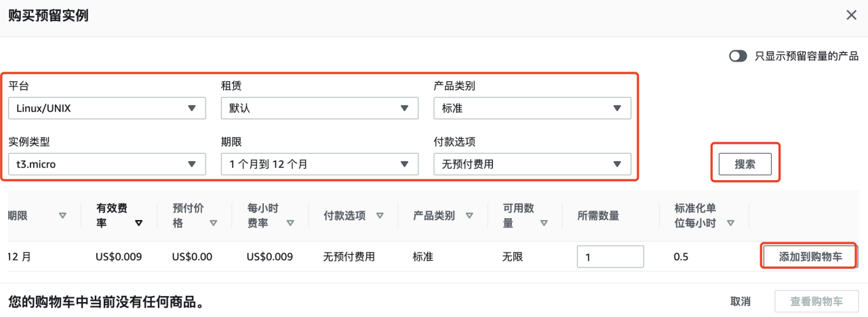Image resolution: width=868 pixels, height=317 pixels.
Task: Click the 所需数量 input field
Action: point(610,257)
